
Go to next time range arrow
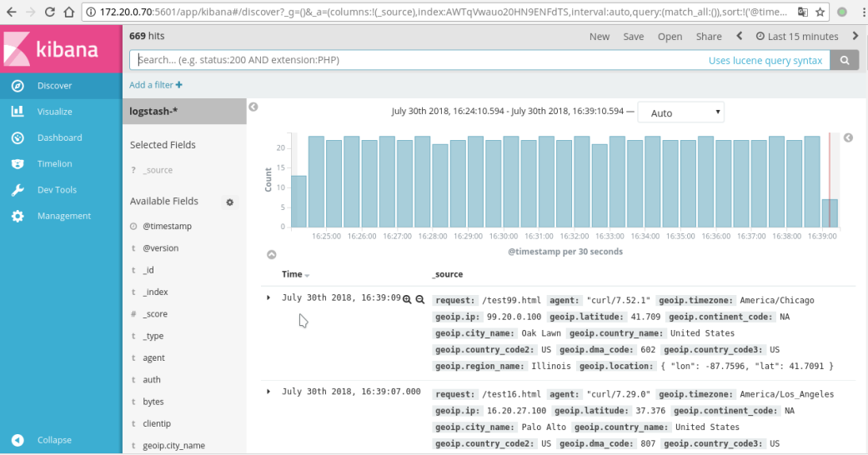(x=855, y=36)
